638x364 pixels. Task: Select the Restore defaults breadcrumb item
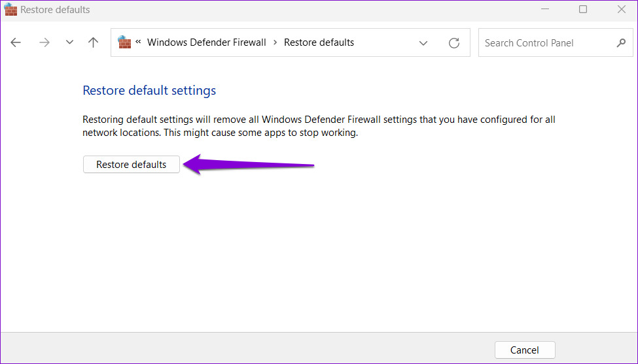(x=319, y=42)
